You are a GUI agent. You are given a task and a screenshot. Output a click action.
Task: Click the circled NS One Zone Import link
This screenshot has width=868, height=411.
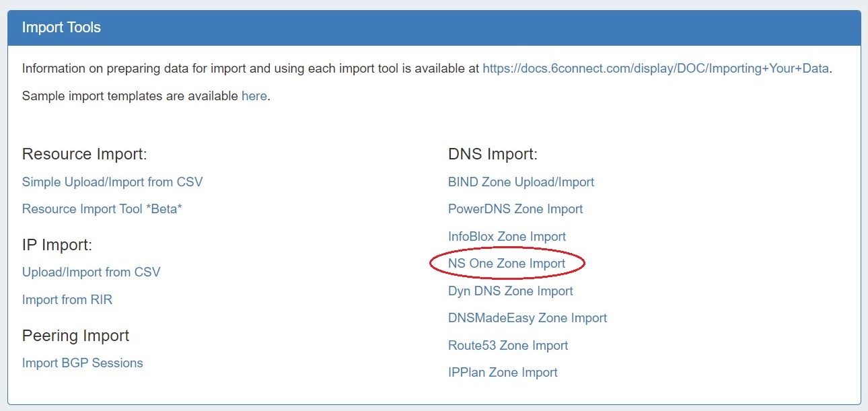coord(507,263)
